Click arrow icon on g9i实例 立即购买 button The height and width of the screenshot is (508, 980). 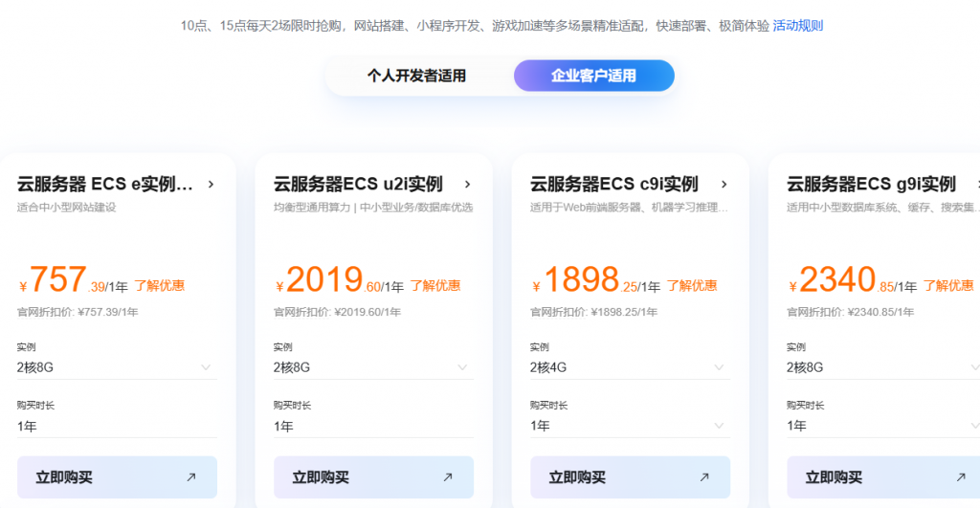(961, 477)
